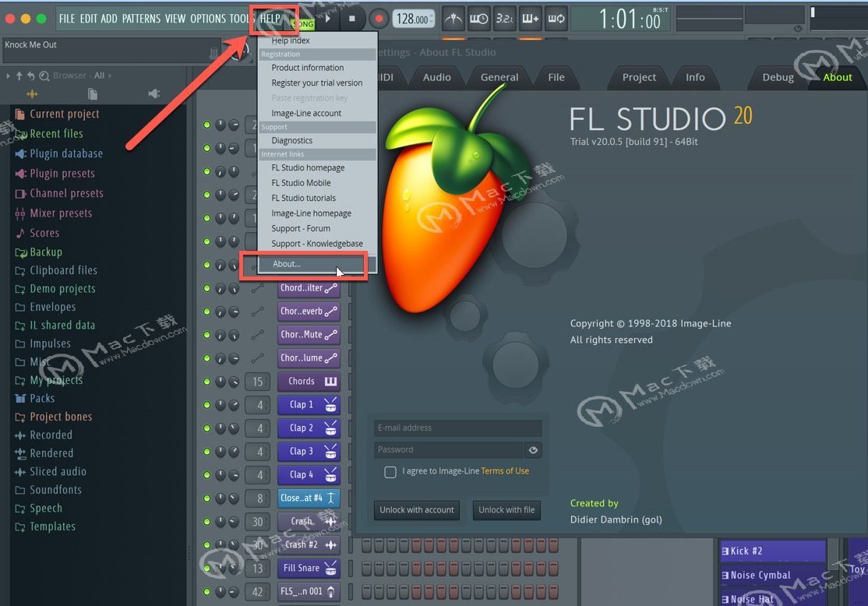Mute the Clap 3 channel green LED
The width and height of the screenshot is (868, 606).
pos(207,452)
